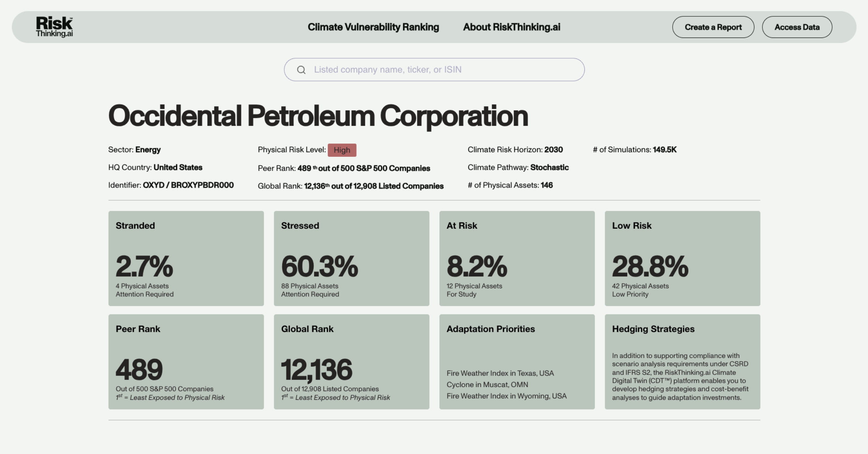868x454 pixels.
Task: Click HQ Country: United States text
Action: (x=155, y=167)
